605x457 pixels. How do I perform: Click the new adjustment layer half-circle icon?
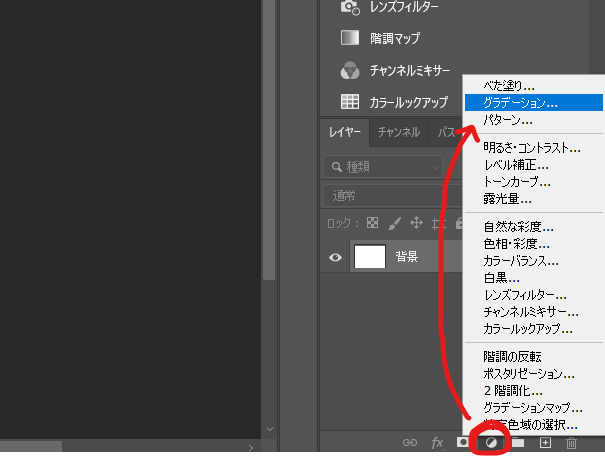tap(491, 442)
